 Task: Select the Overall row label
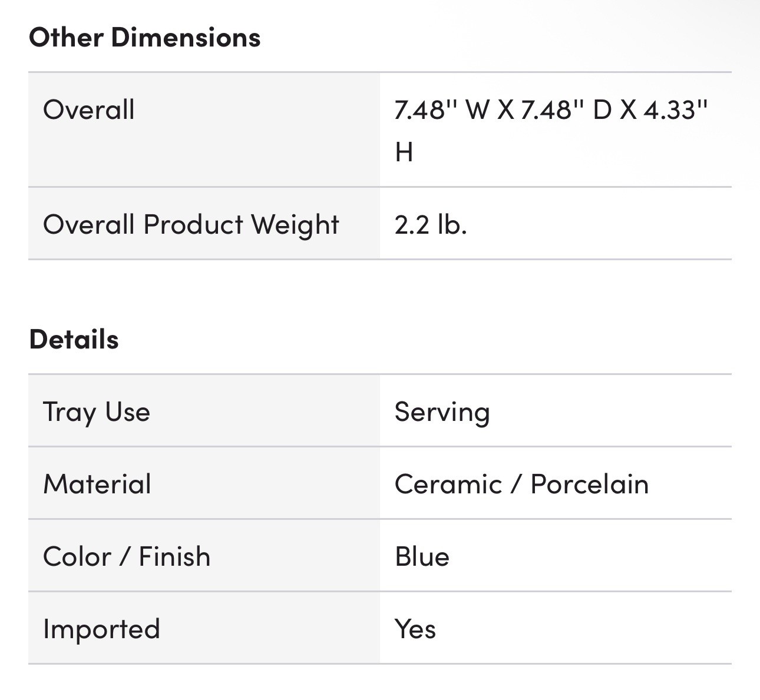coord(89,110)
